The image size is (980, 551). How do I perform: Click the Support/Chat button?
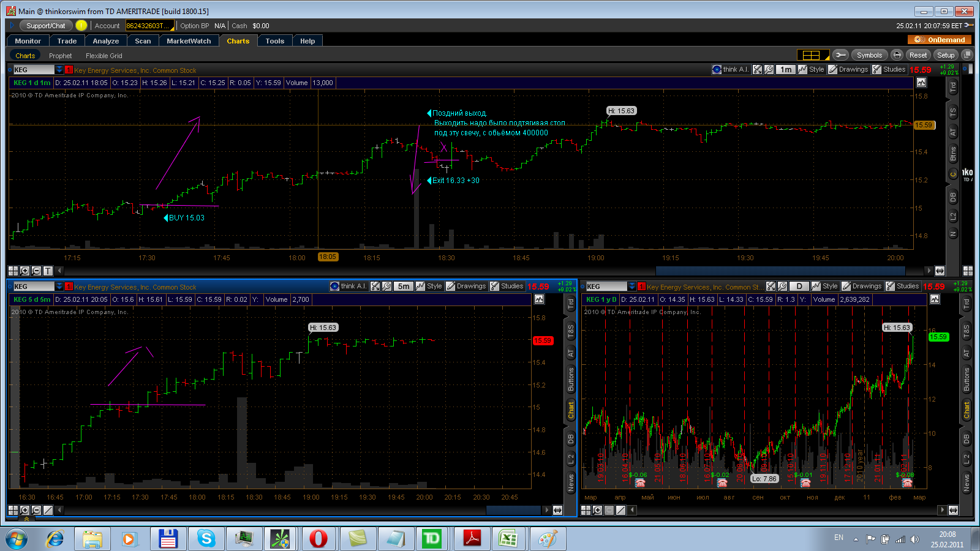coord(46,26)
